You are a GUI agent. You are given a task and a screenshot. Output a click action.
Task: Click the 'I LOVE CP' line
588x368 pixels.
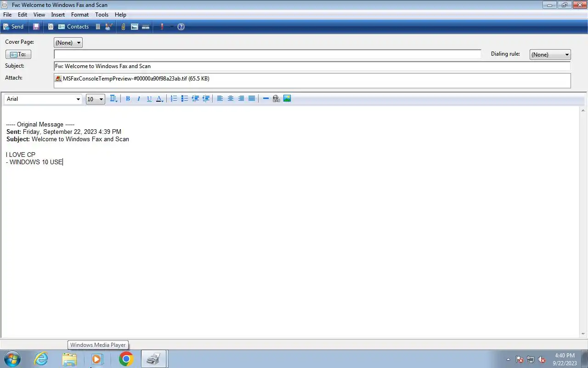tap(21, 155)
